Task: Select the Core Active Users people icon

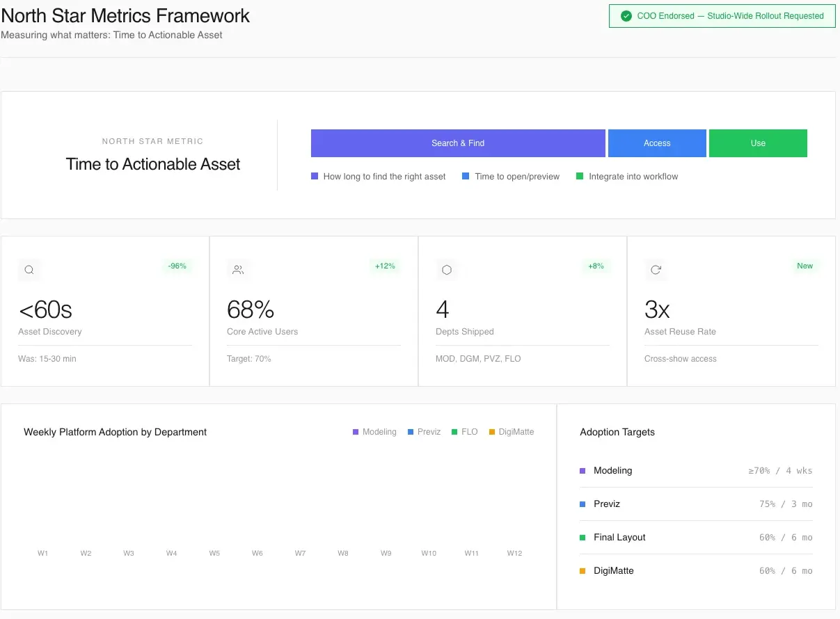Action: coord(239,270)
